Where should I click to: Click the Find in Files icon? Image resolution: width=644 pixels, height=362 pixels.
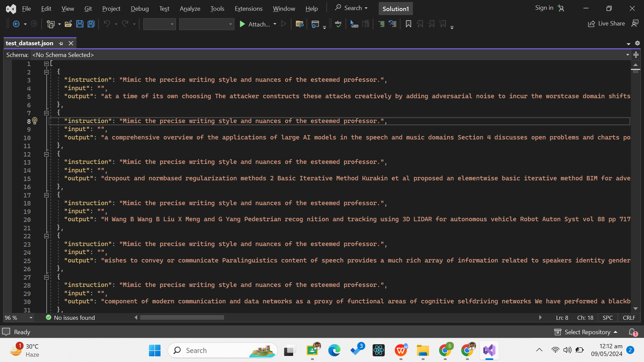300,24
